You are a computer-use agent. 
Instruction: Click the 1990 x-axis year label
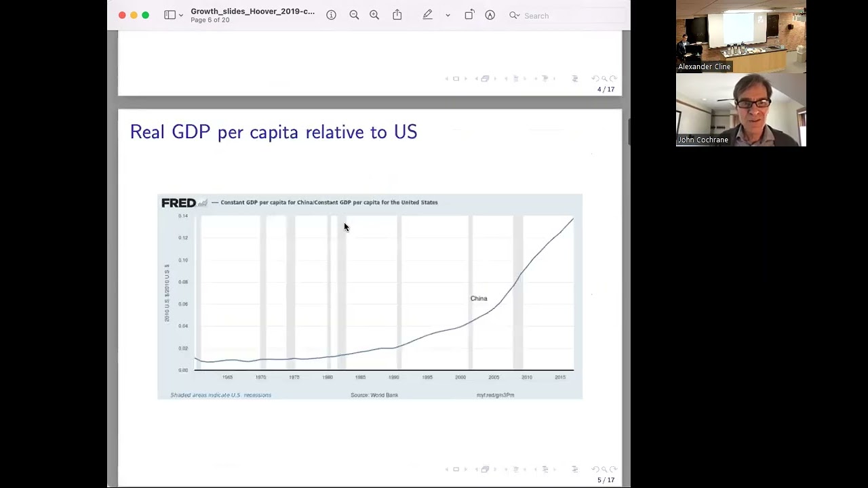tap(393, 377)
